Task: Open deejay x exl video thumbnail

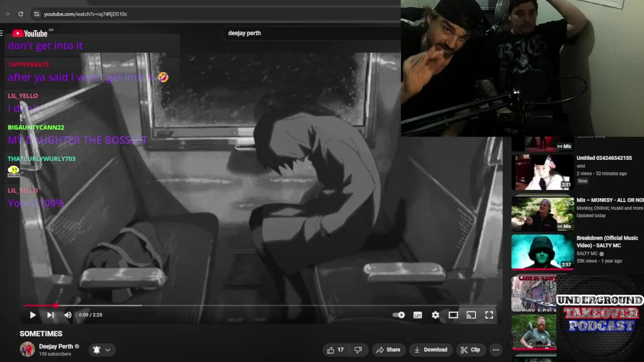Action: click(534, 294)
